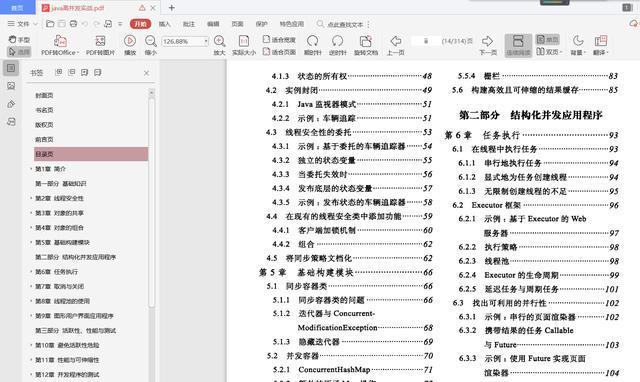Open bookmarks panel icon in left sidebar

(11, 68)
